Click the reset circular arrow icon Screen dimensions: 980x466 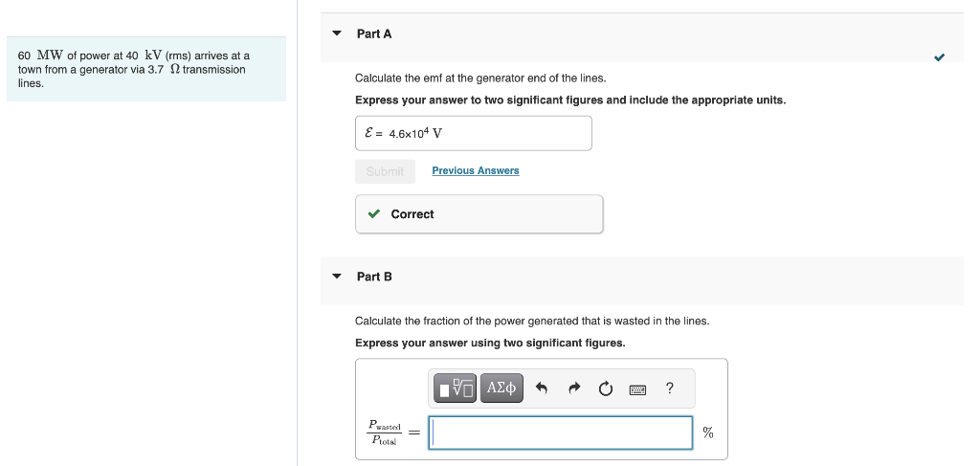605,388
